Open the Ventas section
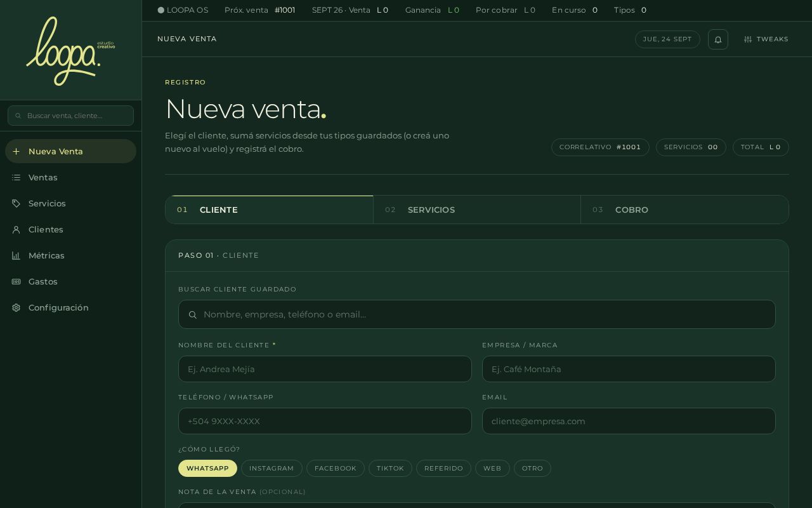The width and height of the screenshot is (812, 508). [x=70, y=177]
